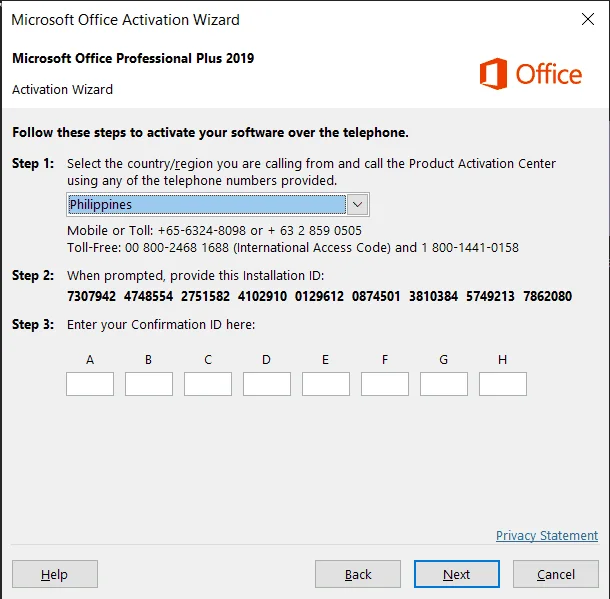The height and width of the screenshot is (599, 610).
Task: Go Back to previous wizard page
Action: point(358,574)
